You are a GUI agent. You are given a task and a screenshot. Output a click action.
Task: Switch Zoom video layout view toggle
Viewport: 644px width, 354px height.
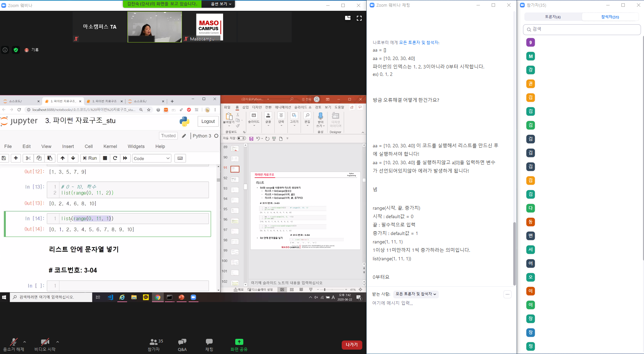[348, 18]
